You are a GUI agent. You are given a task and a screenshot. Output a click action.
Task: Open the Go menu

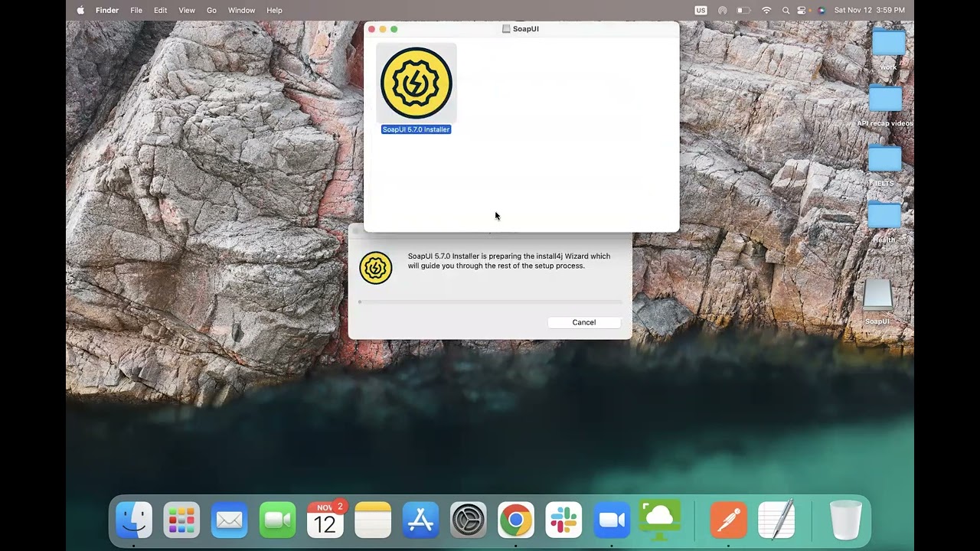click(x=211, y=10)
